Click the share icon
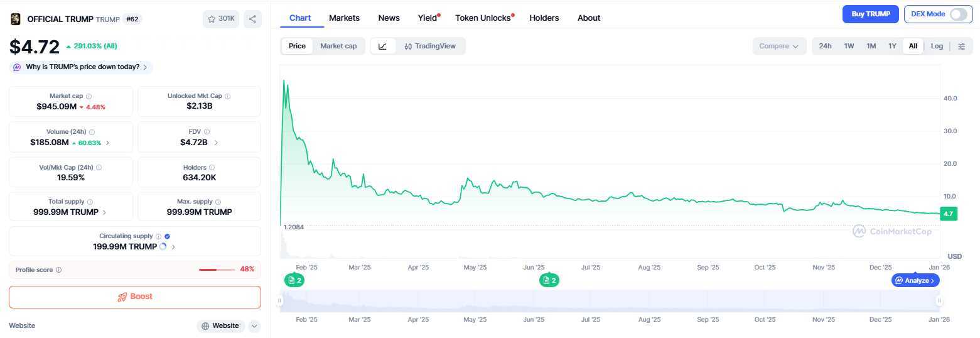 (252, 19)
